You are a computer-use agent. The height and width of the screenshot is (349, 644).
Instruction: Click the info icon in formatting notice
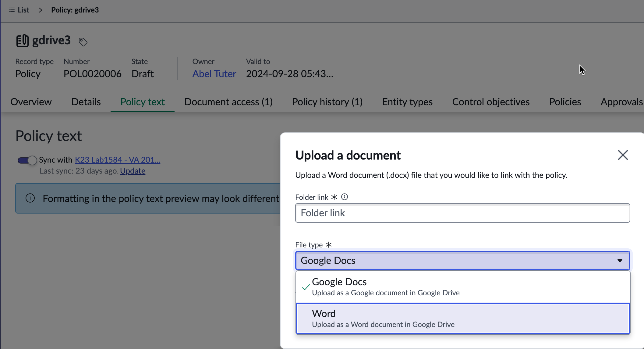pos(30,198)
